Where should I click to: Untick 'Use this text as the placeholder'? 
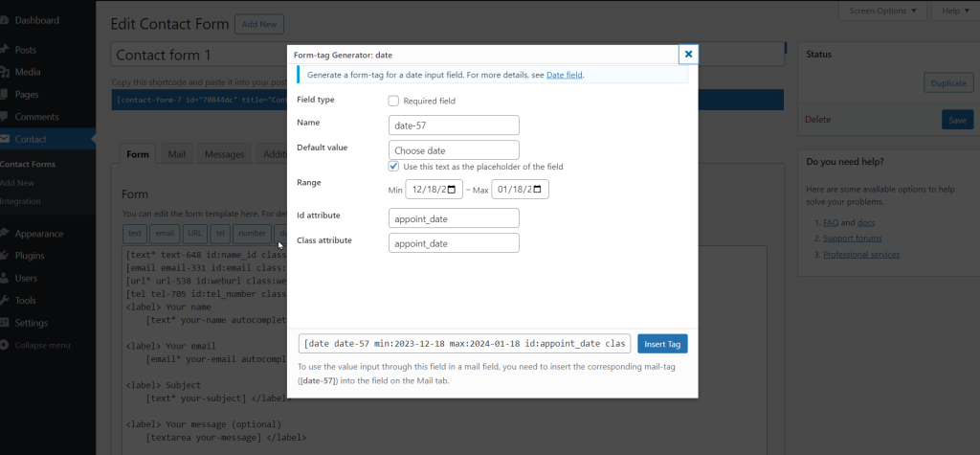click(x=393, y=167)
